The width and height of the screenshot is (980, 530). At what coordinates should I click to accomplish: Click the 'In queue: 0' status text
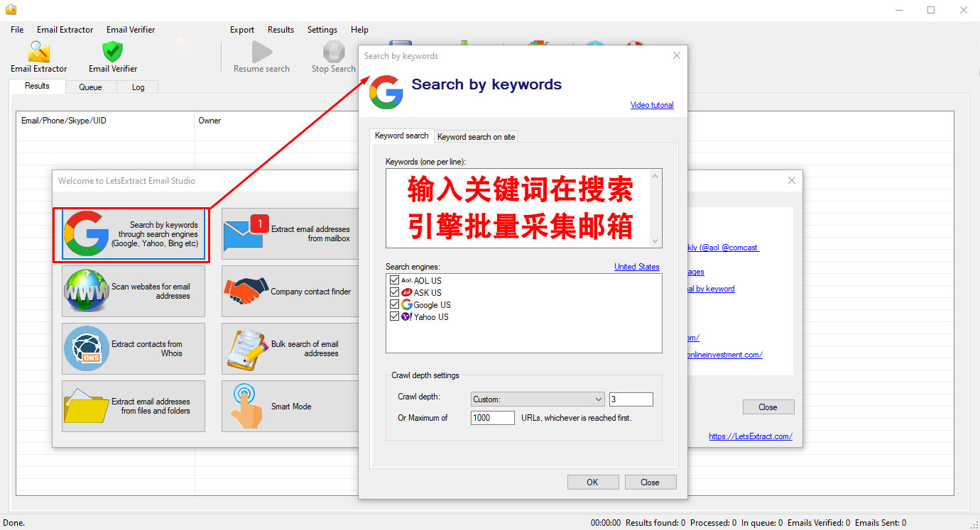(x=762, y=523)
